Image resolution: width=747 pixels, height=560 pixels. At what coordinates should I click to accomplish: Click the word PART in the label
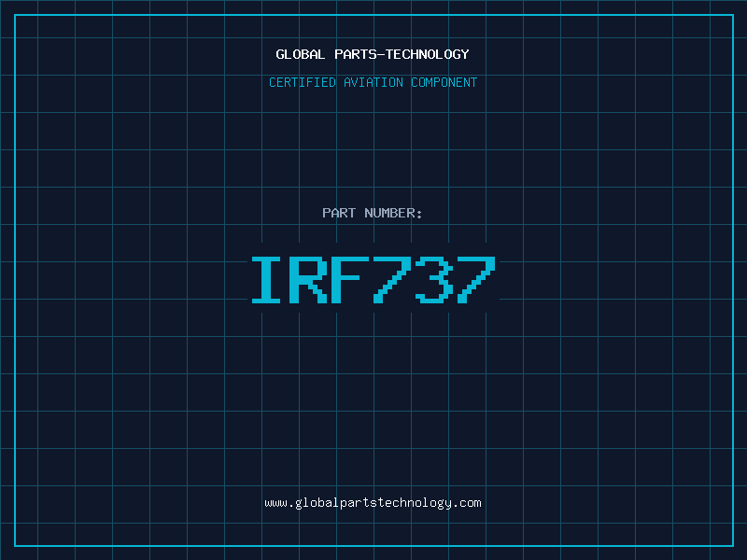339,213
